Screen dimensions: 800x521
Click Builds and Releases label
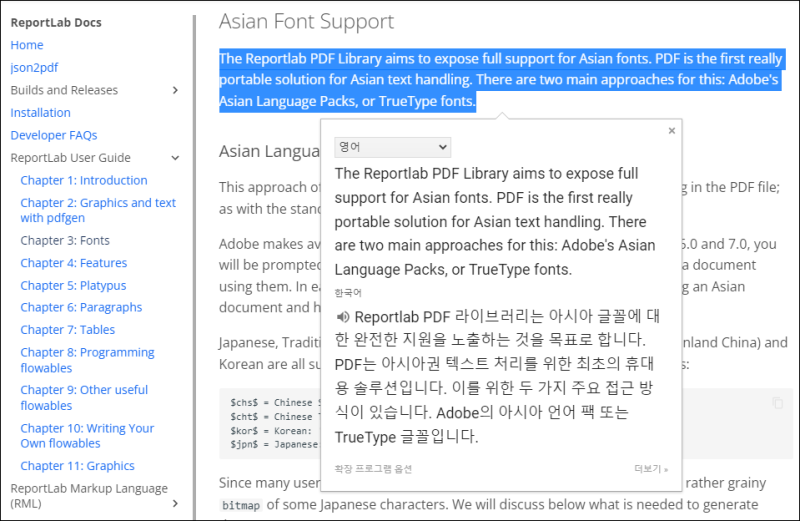[x=64, y=90]
